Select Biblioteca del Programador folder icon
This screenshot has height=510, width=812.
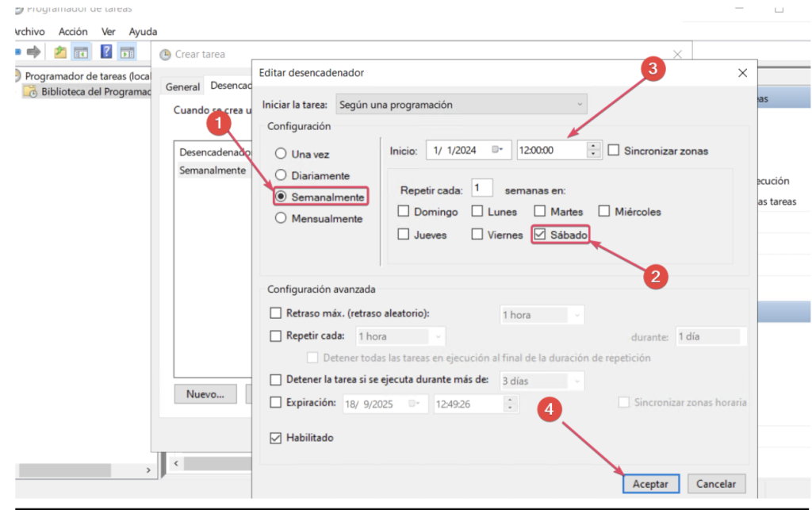click(x=30, y=92)
